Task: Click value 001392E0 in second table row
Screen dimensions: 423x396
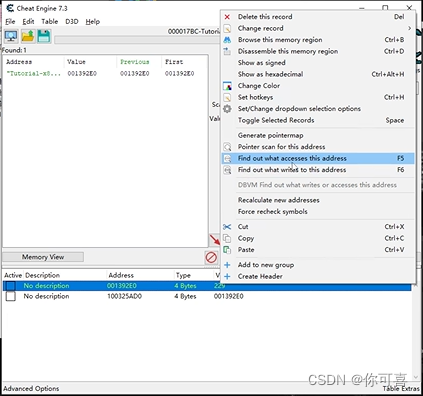Action: (229, 296)
